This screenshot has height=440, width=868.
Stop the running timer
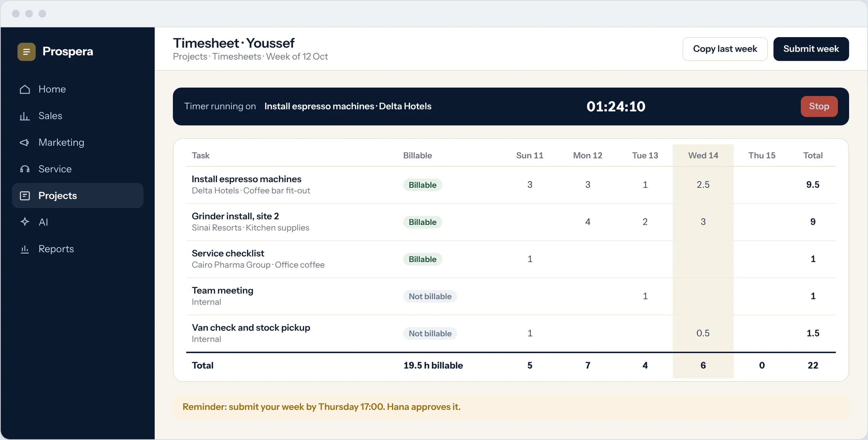coord(819,106)
